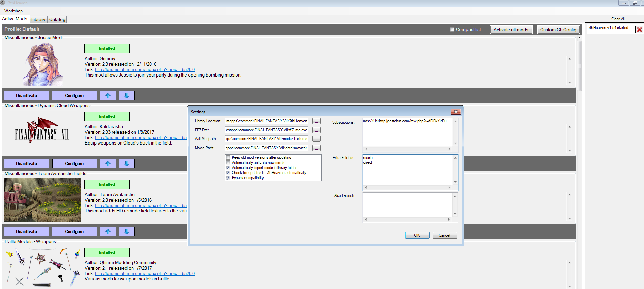Click Installed status of Team Avalanche Fields

click(x=107, y=184)
